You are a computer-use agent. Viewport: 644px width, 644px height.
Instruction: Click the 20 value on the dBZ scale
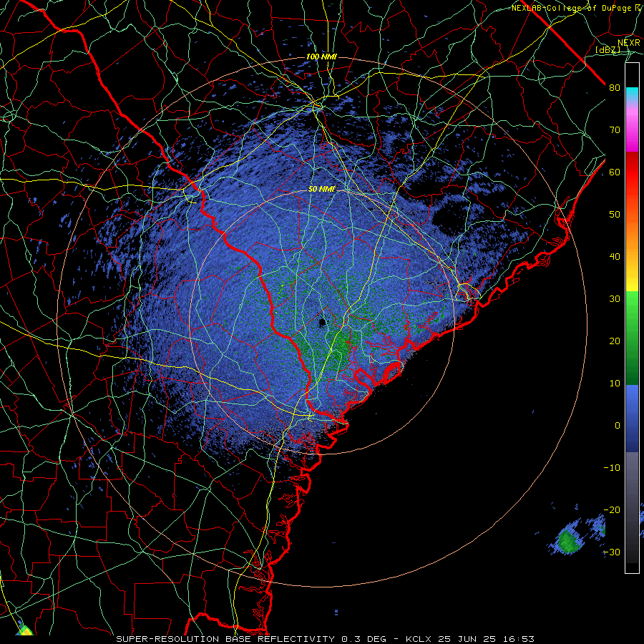pos(615,341)
